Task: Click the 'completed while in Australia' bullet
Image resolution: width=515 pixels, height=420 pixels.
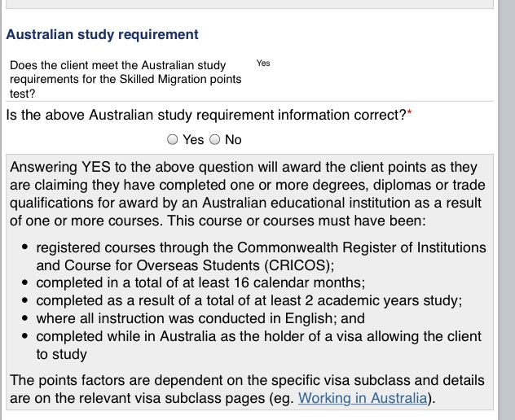Action: (x=259, y=344)
